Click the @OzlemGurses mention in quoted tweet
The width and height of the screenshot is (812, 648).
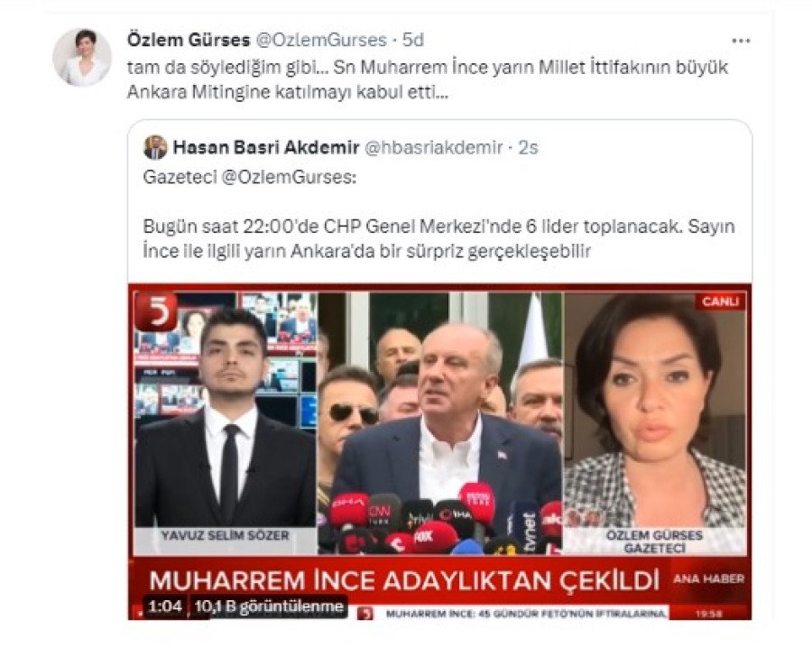pyautogui.click(x=289, y=178)
